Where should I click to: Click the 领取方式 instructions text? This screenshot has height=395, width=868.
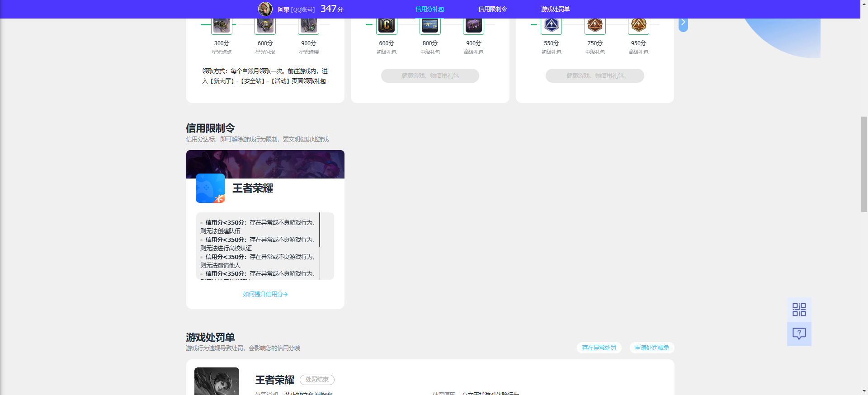coord(265,76)
